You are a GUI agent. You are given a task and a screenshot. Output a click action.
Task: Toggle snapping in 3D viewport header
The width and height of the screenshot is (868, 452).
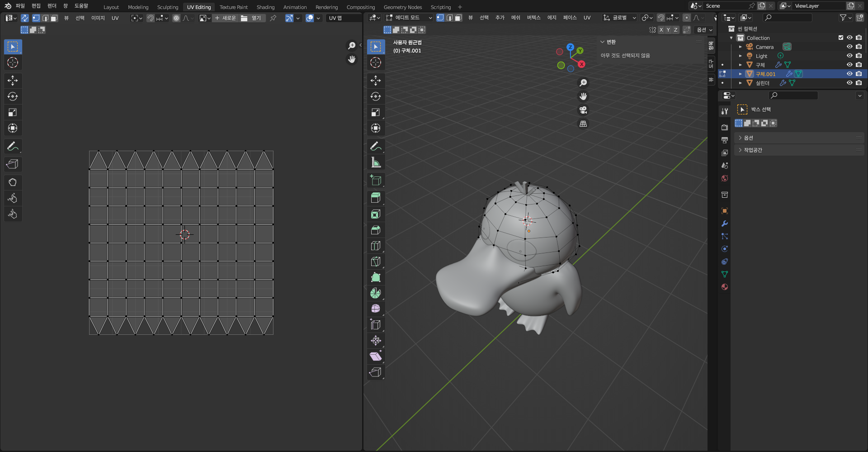pos(661,18)
